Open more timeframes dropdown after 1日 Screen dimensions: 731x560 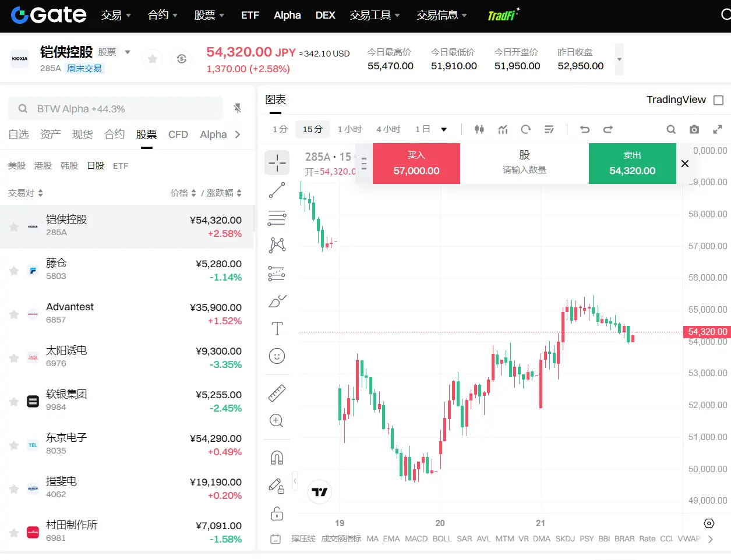444,129
